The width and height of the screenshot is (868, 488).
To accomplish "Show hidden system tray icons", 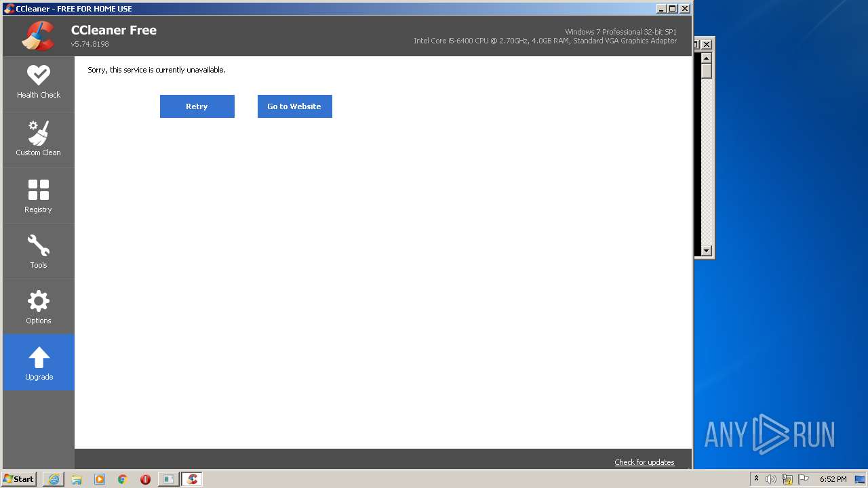I will tap(756, 479).
